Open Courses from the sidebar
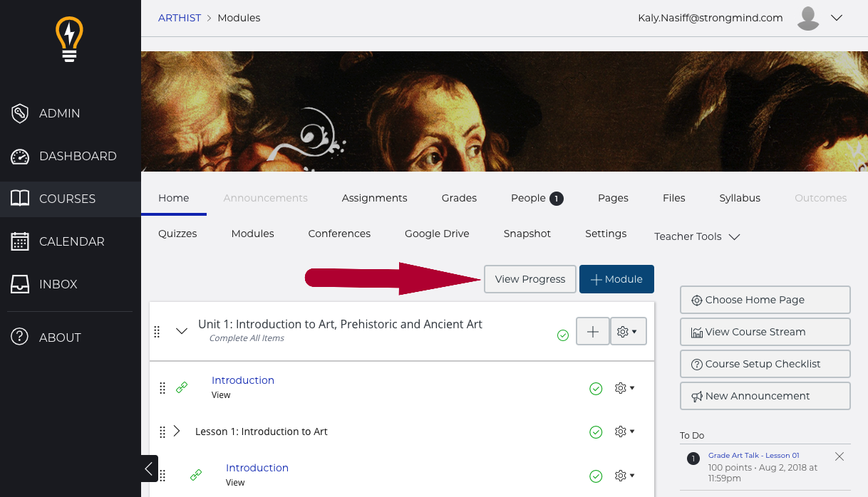868x497 pixels. click(70, 199)
